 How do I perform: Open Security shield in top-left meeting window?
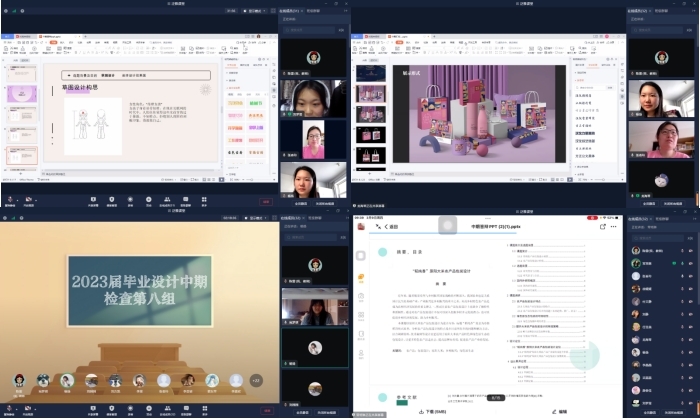[112, 201]
